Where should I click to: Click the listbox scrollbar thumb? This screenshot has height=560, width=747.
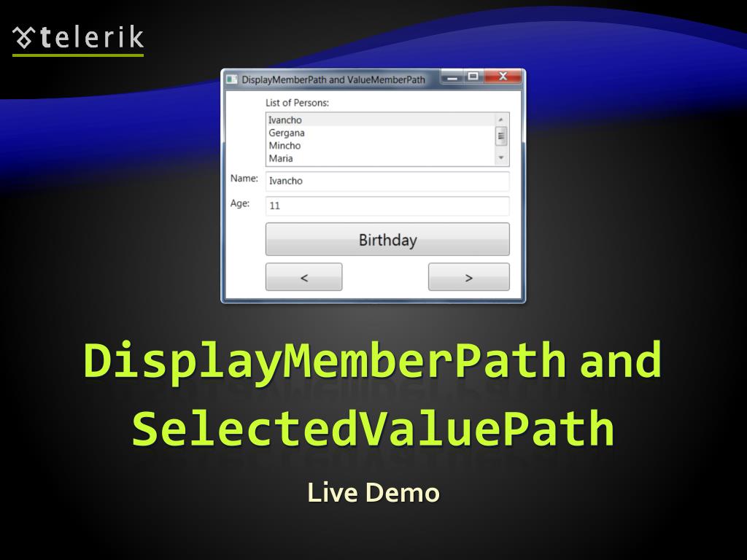[500, 136]
